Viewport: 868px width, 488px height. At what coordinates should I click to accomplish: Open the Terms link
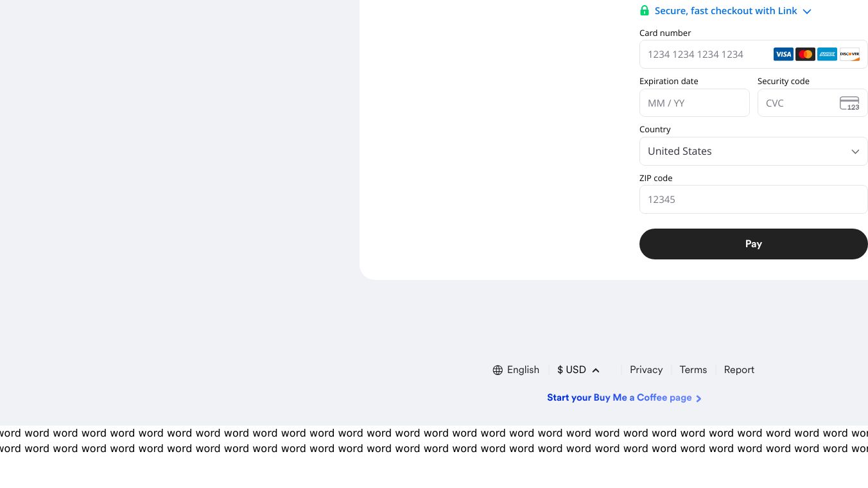click(x=693, y=370)
